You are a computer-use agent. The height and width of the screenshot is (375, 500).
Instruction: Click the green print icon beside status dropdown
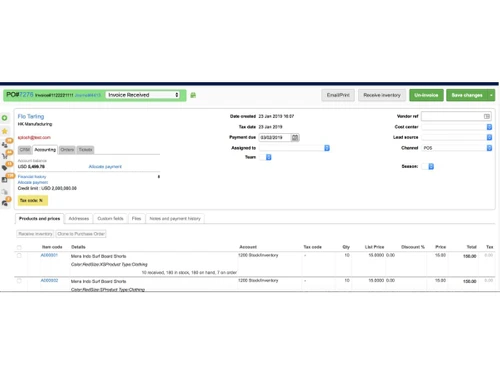click(x=193, y=95)
